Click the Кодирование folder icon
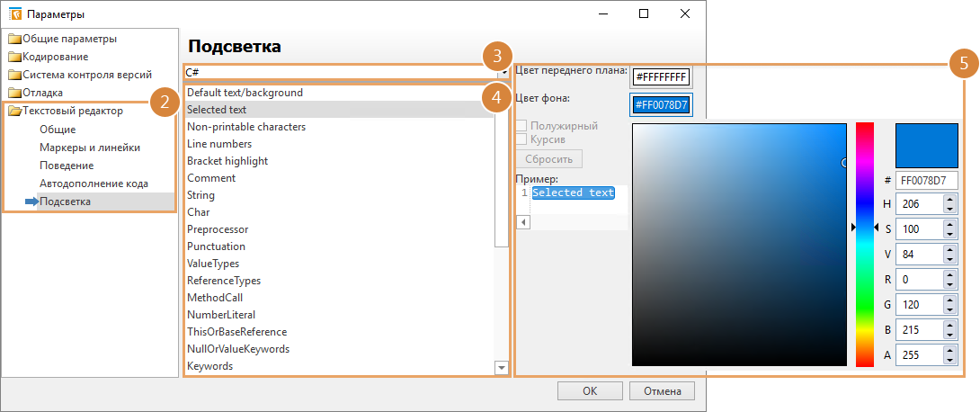980x412 pixels. point(13,57)
